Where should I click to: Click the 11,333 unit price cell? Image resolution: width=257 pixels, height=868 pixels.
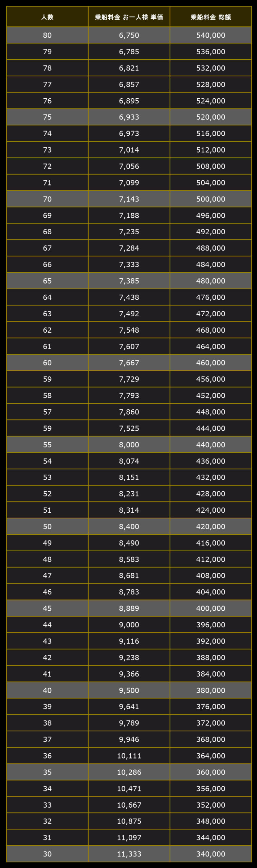pyautogui.click(x=129, y=854)
